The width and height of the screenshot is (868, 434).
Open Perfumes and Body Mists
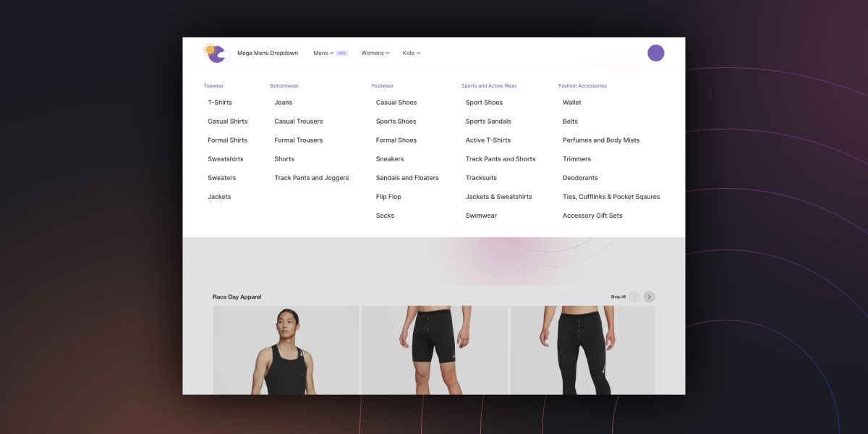click(x=601, y=140)
